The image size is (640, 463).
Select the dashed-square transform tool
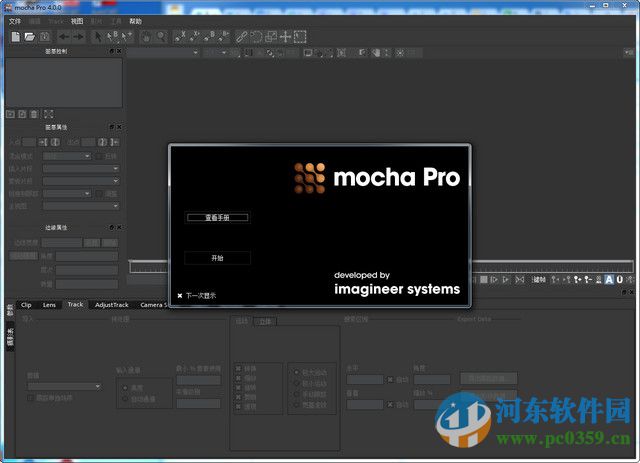pyautogui.click(x=300, y=37)
